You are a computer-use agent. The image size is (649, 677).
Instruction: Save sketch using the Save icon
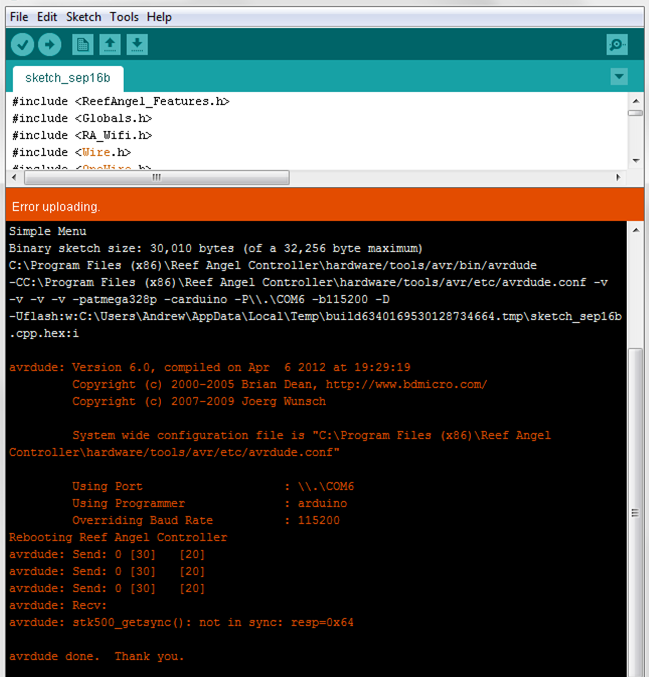(137, 44)
